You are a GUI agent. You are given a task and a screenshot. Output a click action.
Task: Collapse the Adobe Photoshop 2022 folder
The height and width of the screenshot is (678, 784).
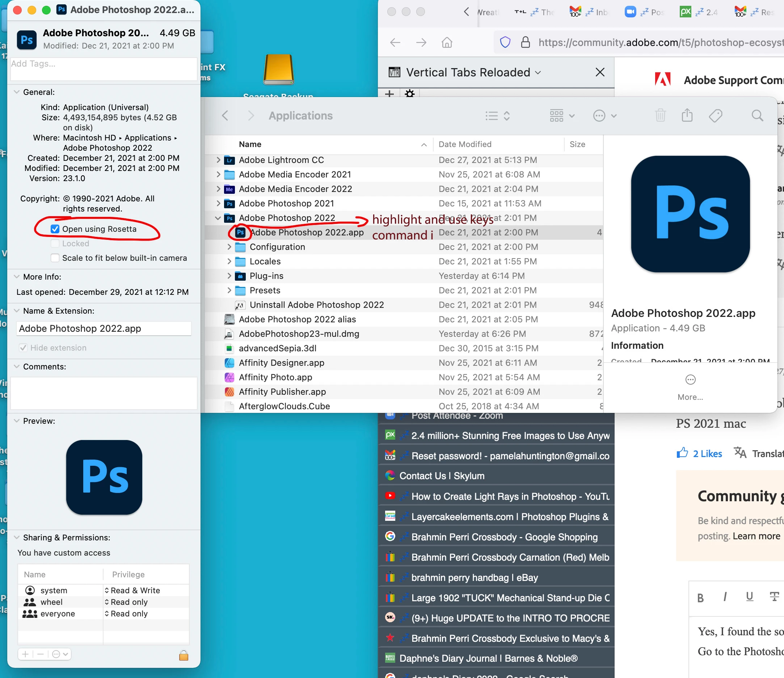(x=218, y=218)
